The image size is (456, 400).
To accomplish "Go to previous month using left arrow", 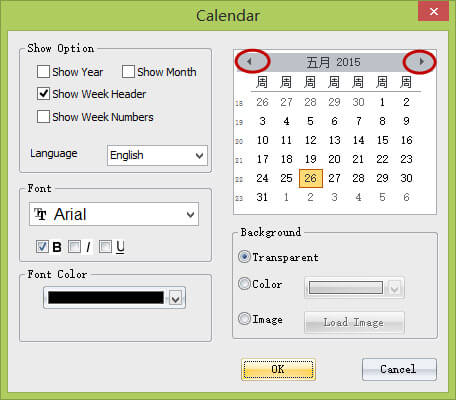I will [249, 62].
